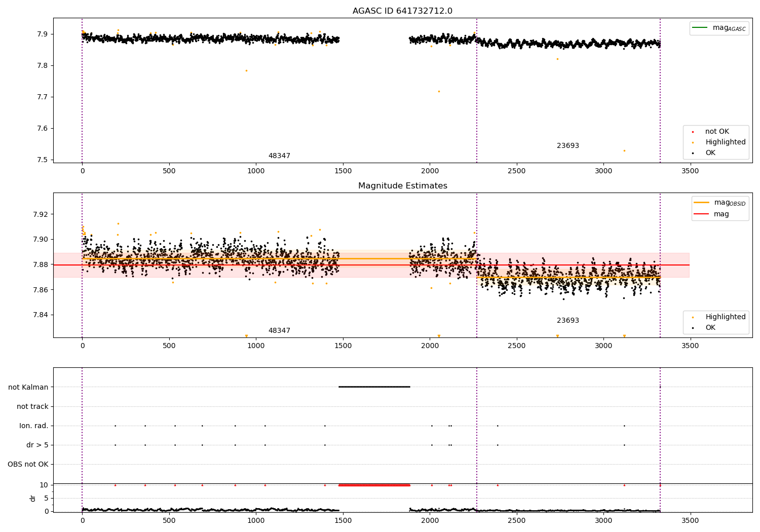The height and width of the screenshot is (532, 760).
Task: Click 'OK' entry in the top plot legend
Action: (x=710, y=153)
